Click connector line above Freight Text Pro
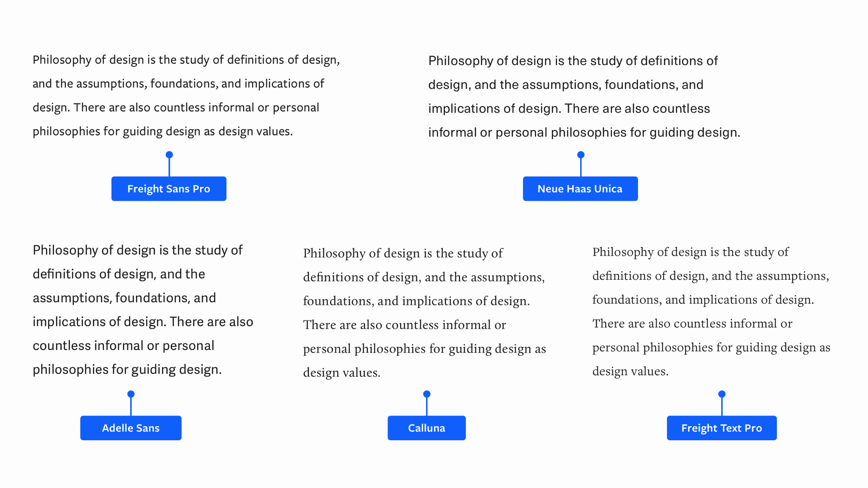Viewport: 868px width, 488px height. coord(722,407)
